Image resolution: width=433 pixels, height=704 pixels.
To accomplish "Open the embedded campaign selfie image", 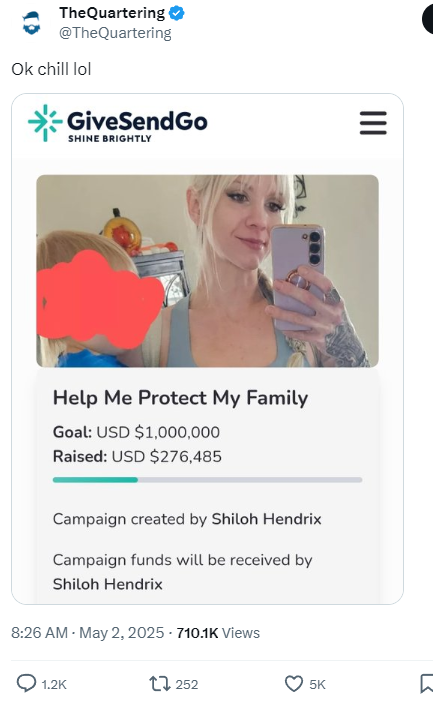I will 207,271.
